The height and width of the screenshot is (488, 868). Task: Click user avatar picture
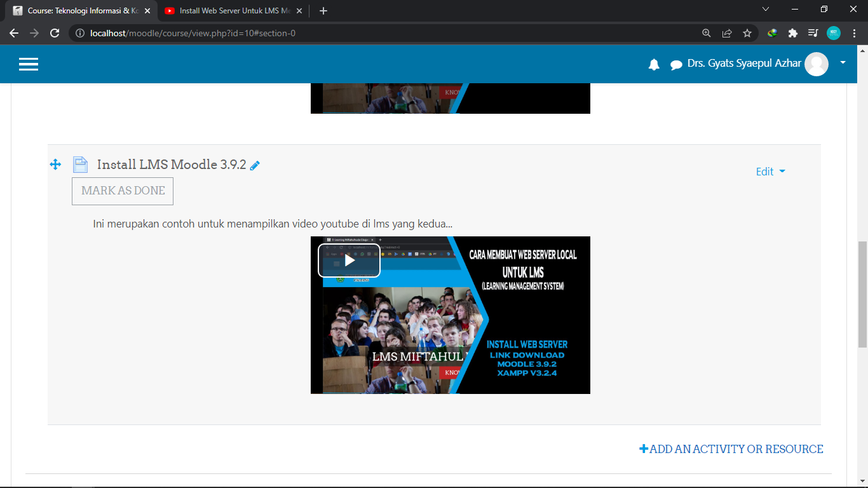coord(817,64)
